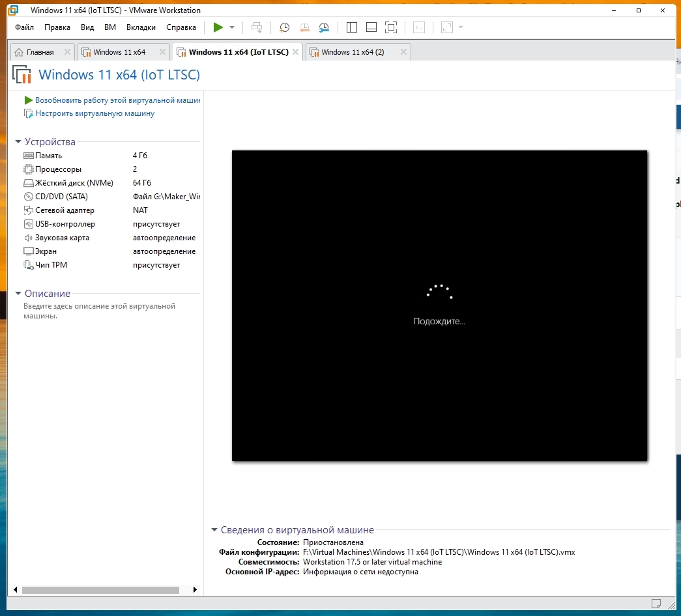Screen dimensions: 681x616
Task: Click the configuration file path ending in .vmx
Action: click(x=439, y=552)
